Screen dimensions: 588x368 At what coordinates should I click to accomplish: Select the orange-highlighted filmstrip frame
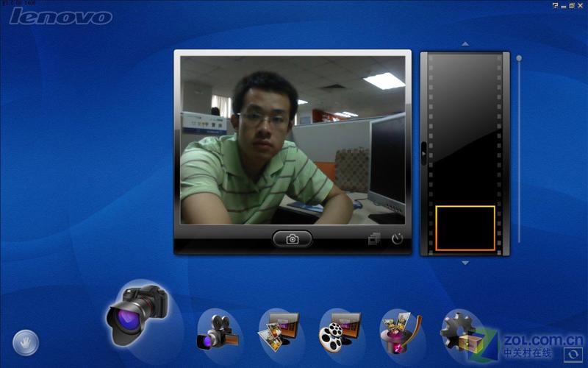(x=465, y=228)
